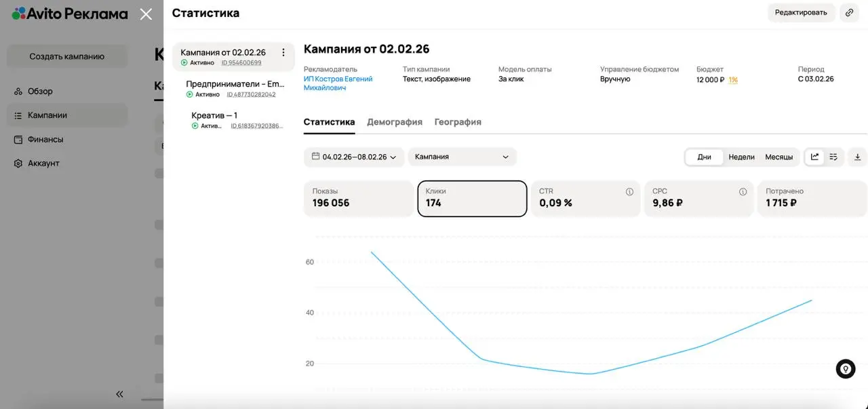Click group ID 487730282042
The image size is (868, 409).
click(251, 95)
